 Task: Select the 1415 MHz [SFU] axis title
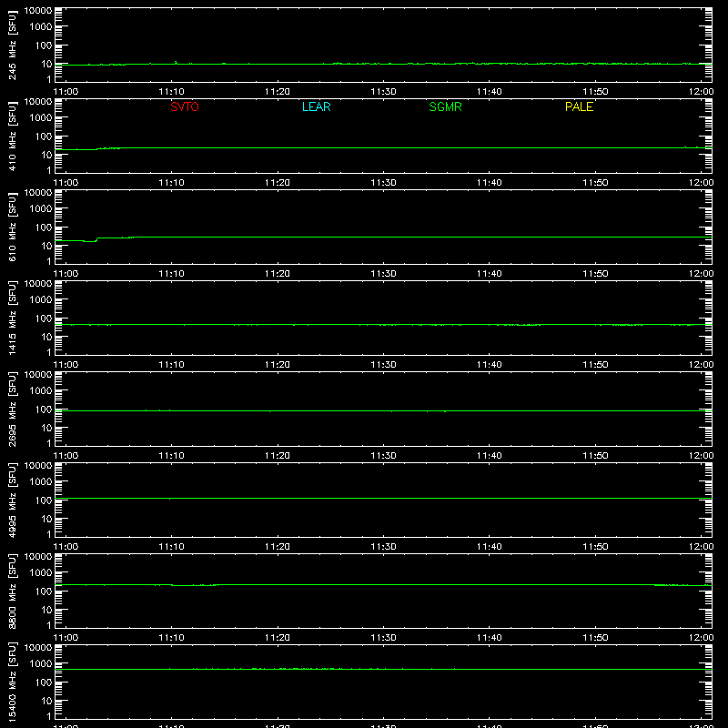[12, 318]
